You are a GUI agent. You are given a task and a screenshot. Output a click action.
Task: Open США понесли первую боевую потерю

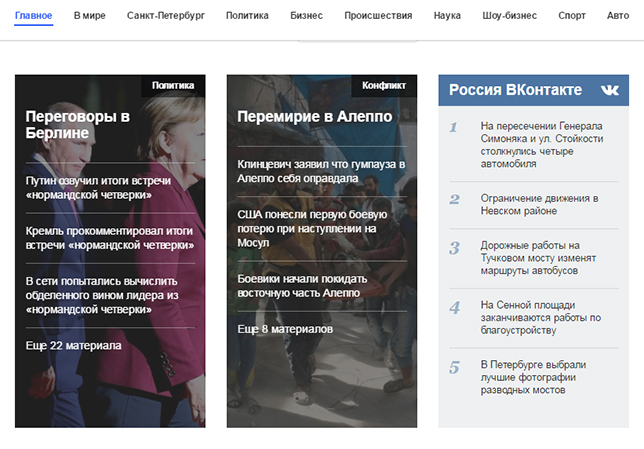pyautogui.click(x=312, y=228)
